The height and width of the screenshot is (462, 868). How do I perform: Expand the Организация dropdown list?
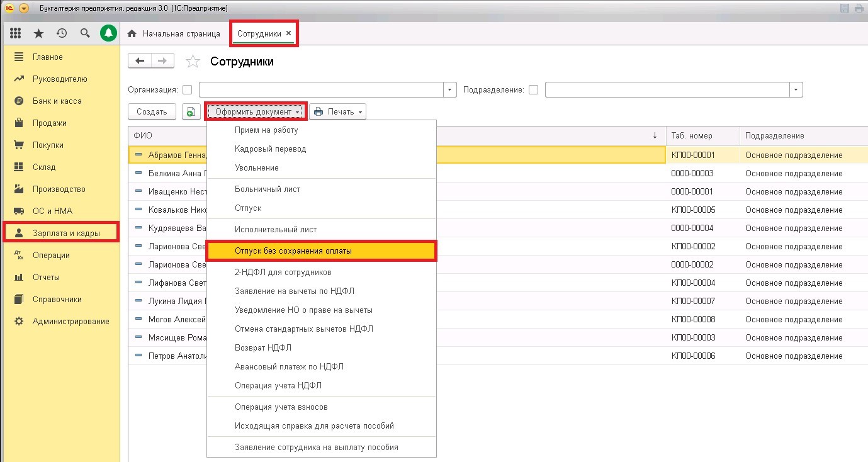pos(450,90)
